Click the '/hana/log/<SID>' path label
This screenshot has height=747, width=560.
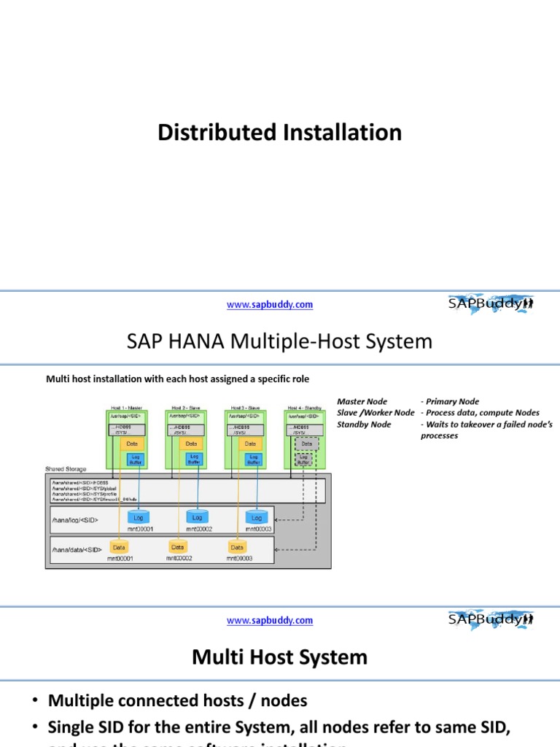(75, 520)
